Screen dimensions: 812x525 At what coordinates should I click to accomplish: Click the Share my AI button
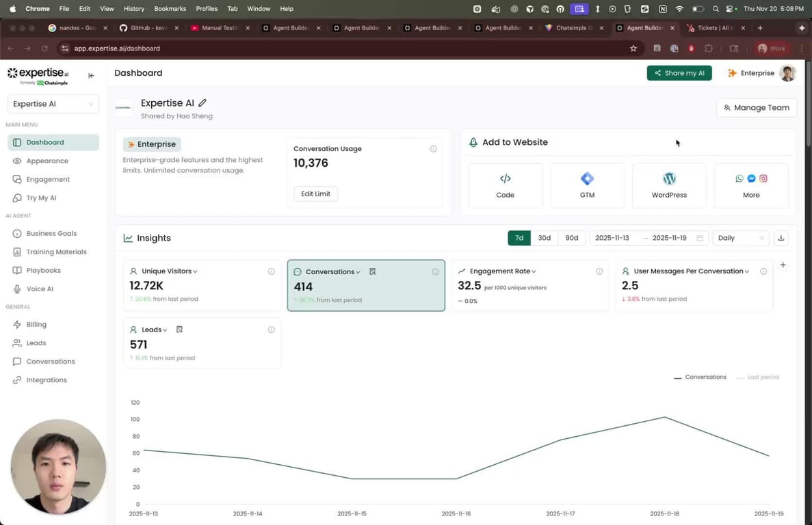(679, 73)
